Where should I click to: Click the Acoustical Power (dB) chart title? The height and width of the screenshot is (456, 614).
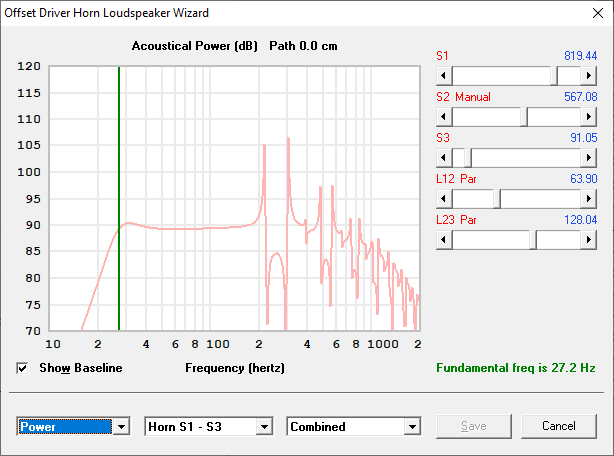[195, 46]
